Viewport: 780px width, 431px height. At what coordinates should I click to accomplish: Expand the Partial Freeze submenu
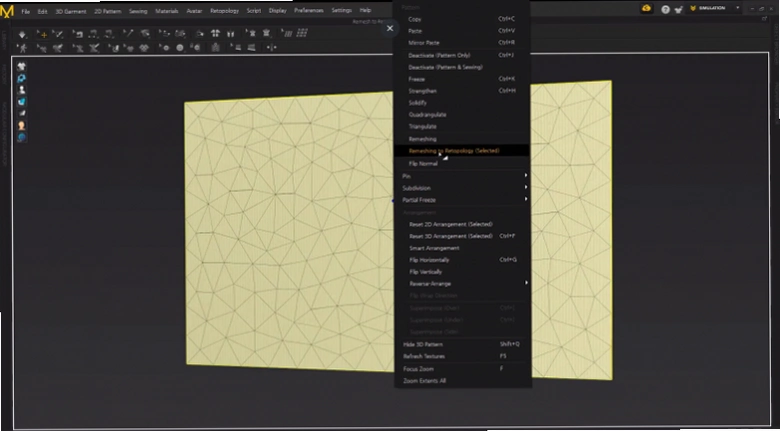tap(463, 200)
